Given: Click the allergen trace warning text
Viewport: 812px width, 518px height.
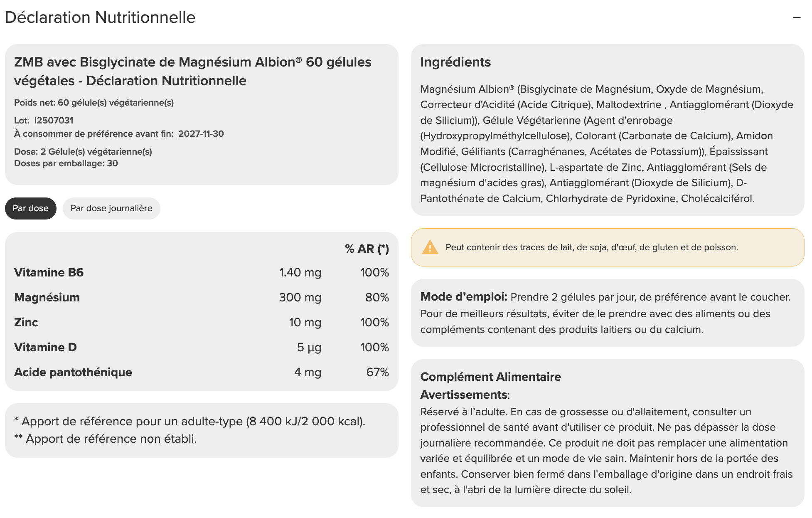Looking at the screenshot, I should 591,247.
